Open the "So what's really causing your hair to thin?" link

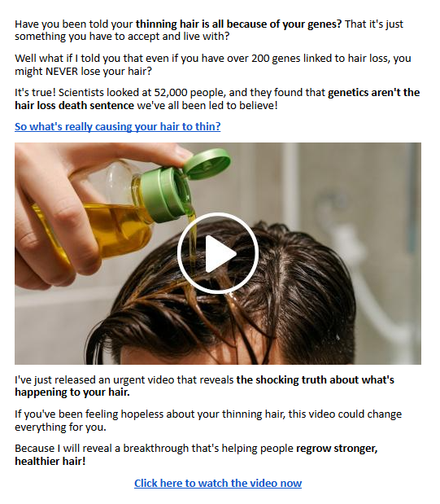coord(118,126)
